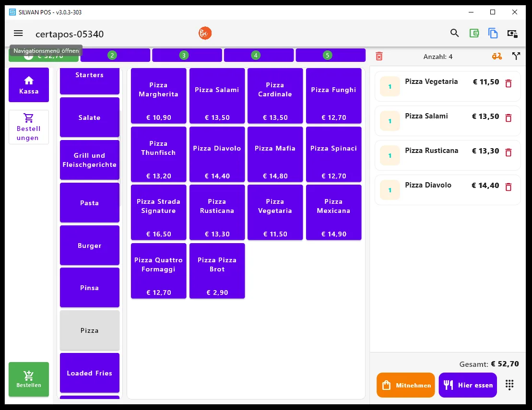Click the green Bestellen button
This screenshot has width=532, height=410.
[29, 379]
